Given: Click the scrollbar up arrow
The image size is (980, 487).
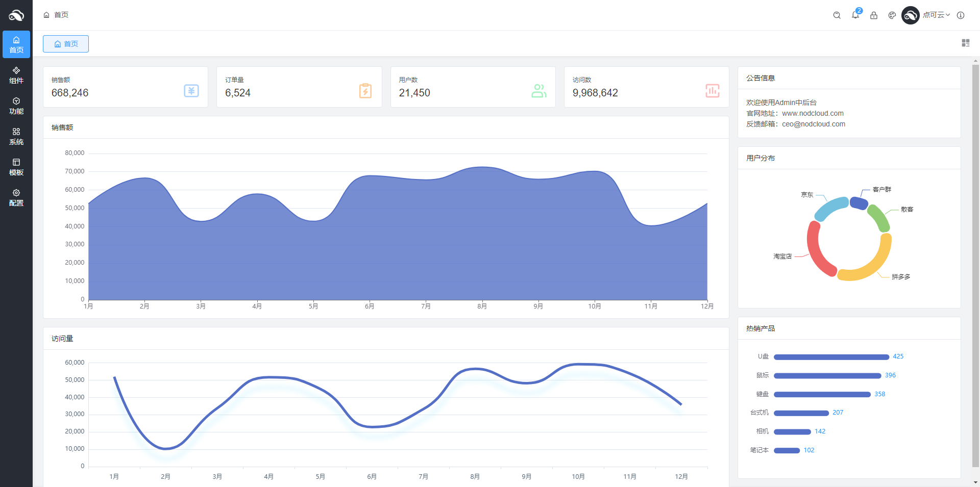Looking at the screenshot, I should pos(975,61).
